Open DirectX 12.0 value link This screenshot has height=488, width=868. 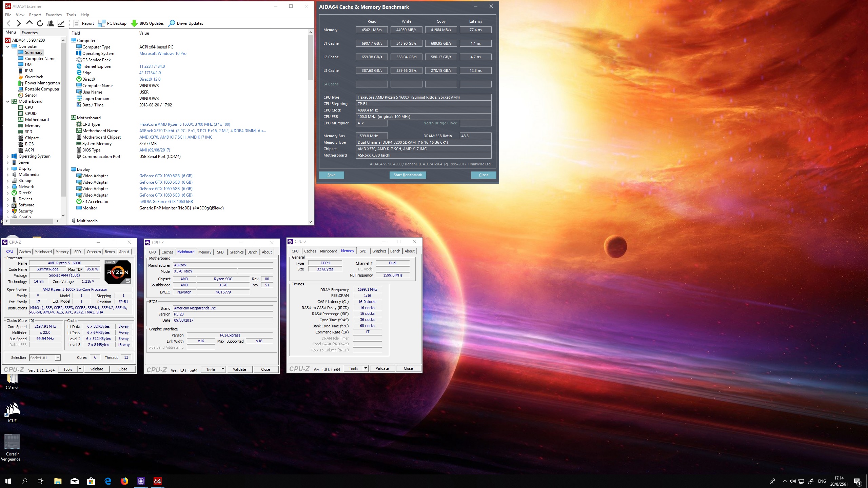(150, 79)
